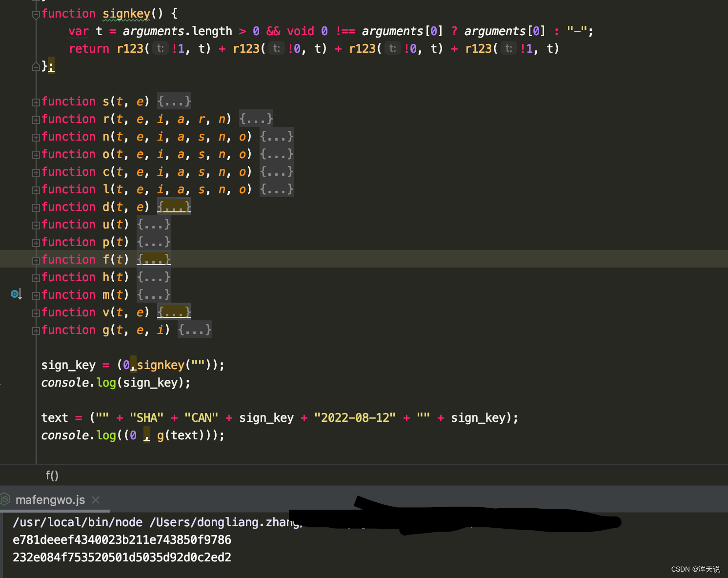
Task: Click the "SHA" string literal
Action: tap(146, 418)
